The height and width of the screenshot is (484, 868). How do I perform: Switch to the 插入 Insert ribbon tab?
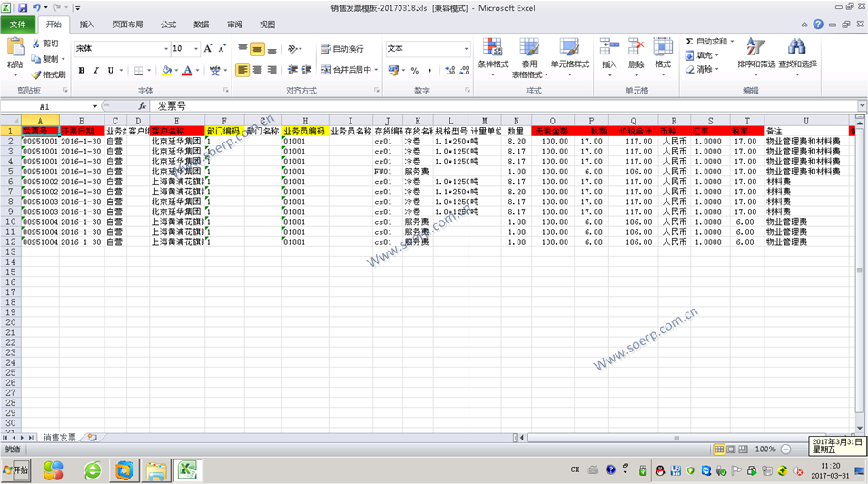(x=87, y=25)
